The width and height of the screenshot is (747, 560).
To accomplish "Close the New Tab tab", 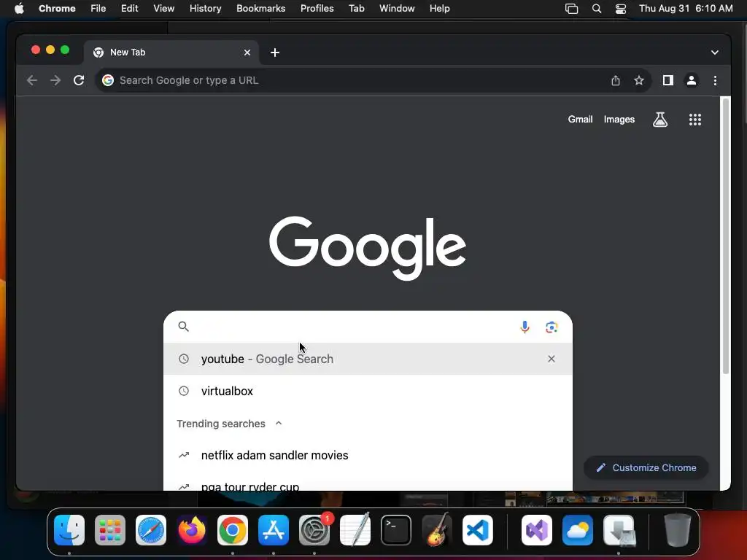I will 247,52.
